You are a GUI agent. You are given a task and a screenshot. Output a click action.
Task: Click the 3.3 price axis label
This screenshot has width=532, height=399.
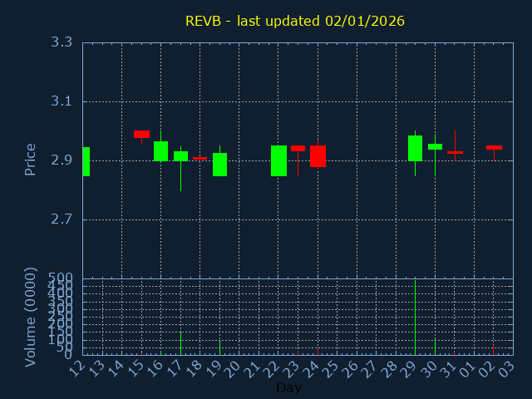(x=61, y=42)
